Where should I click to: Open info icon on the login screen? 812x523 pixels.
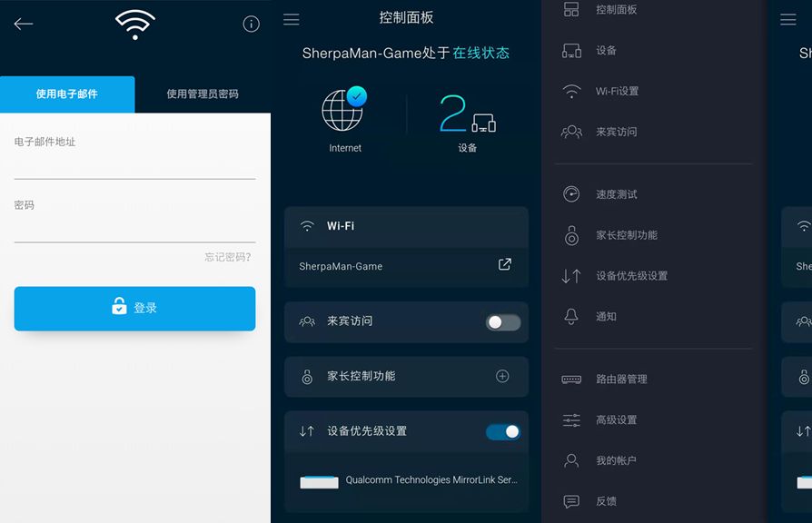click(252, 24)
